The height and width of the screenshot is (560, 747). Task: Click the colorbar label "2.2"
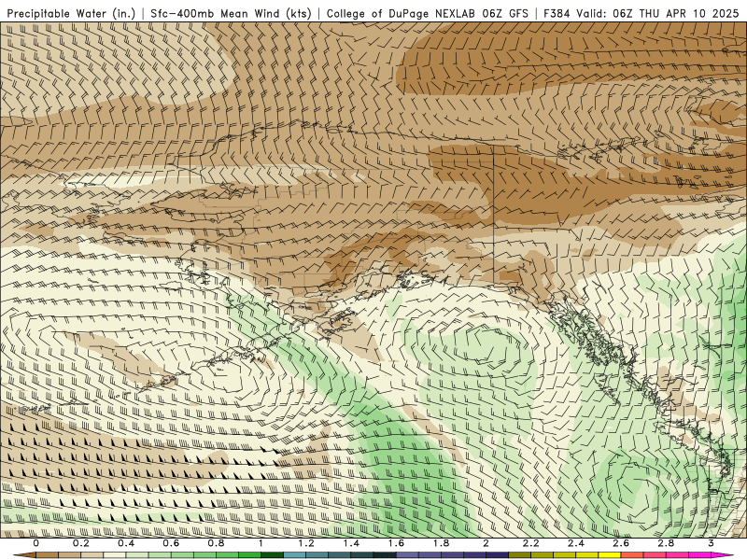point(531,543)
